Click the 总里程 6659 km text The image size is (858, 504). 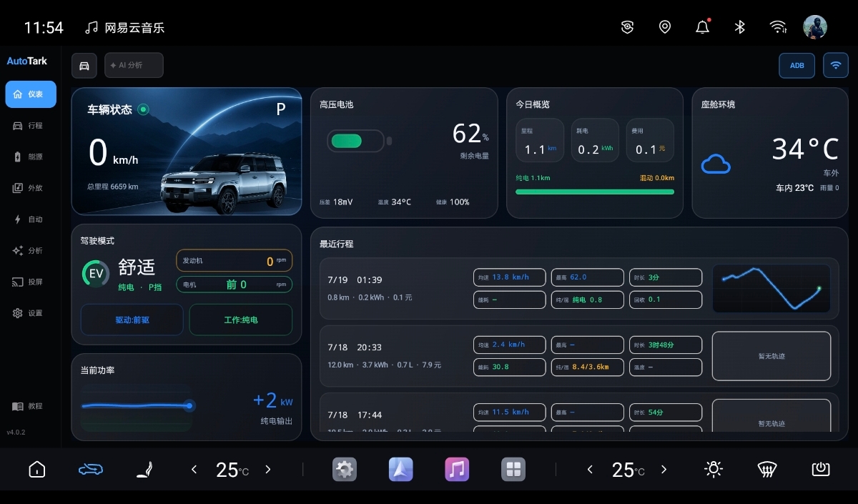point(112,187)
